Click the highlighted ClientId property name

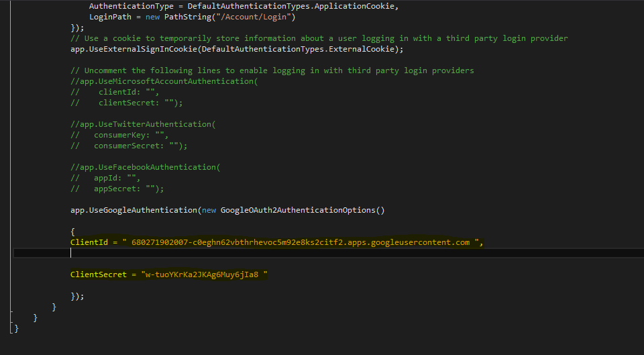(x=89, y=242)
